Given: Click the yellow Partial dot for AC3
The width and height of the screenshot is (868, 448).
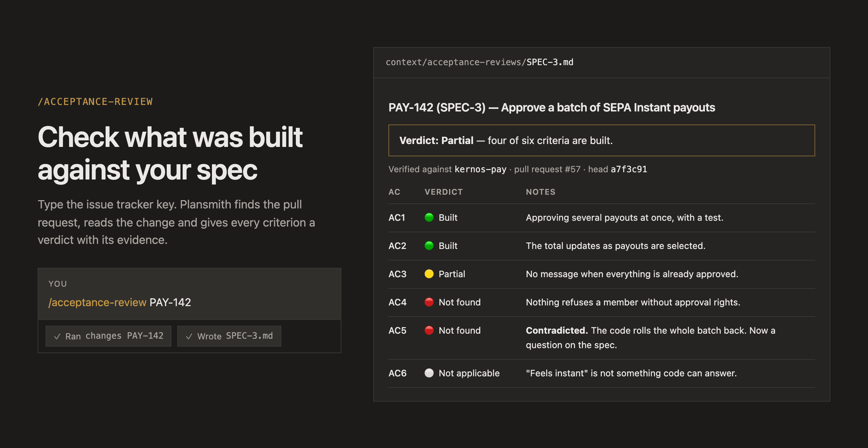Looking at the screenshot, I should (x=429, y=274).
